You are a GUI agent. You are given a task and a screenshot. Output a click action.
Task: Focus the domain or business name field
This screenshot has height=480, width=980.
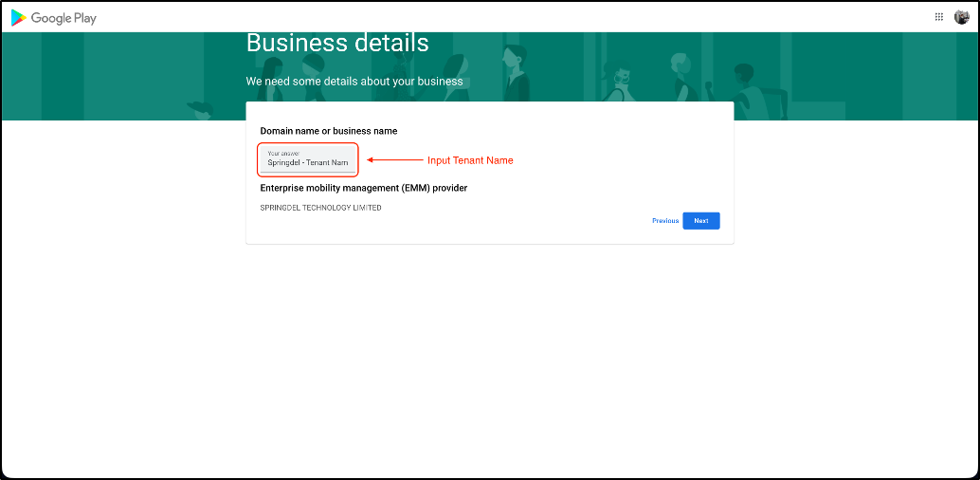pos(308,159)
